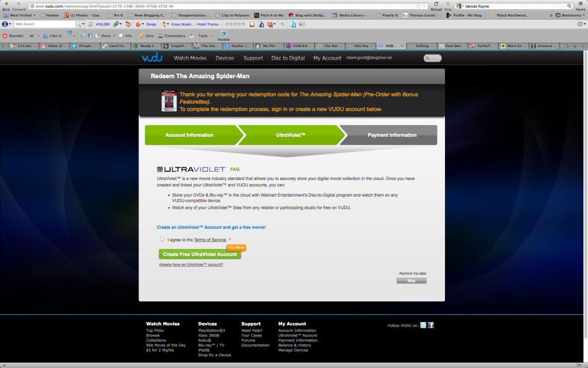Click the thumbs-up I like it! button
588x368 pixels.
pyautogui.click(x=52, y=36)
